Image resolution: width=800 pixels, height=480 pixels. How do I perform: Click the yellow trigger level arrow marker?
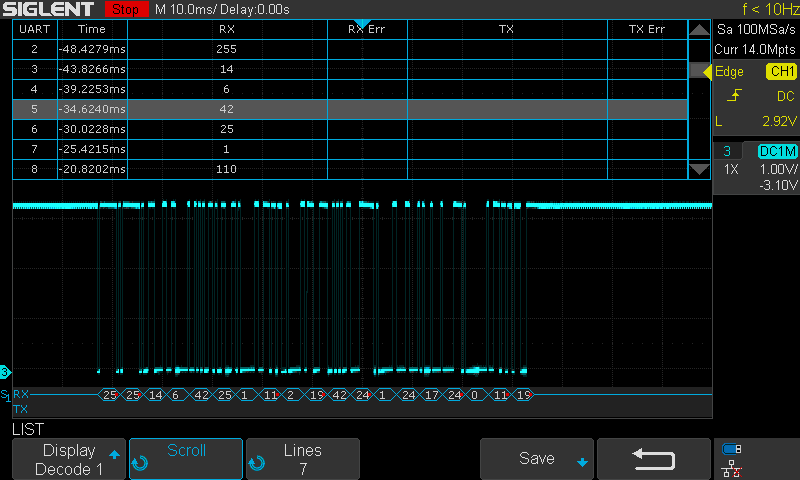tap(708, 72)
